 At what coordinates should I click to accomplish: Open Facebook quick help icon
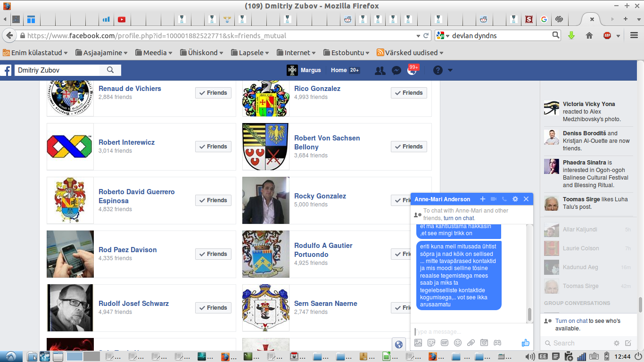click(x=438, y=70)
